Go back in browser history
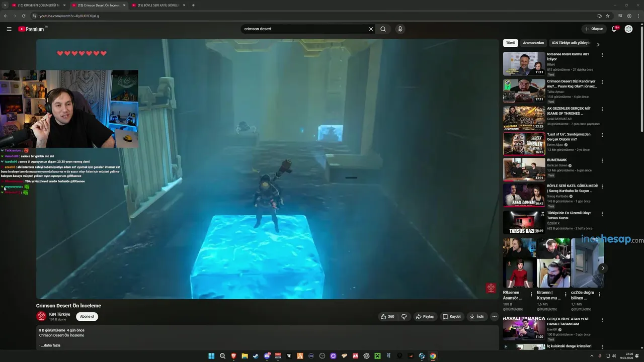The image size is (644, 362). click(6, 16)
